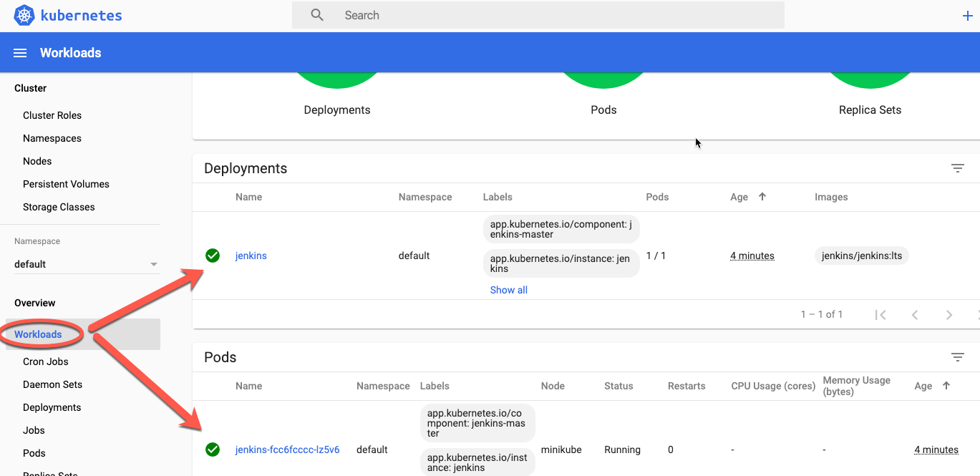Screen dimensions: 980x476
Task: Click deployment label instance: jenkins chip
Action: [x=561, y=263]
